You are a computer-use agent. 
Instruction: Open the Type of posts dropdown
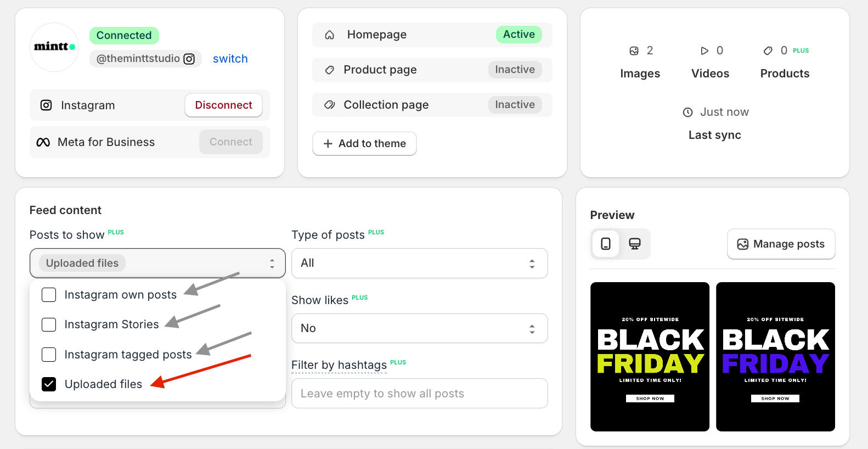[419, 263]
